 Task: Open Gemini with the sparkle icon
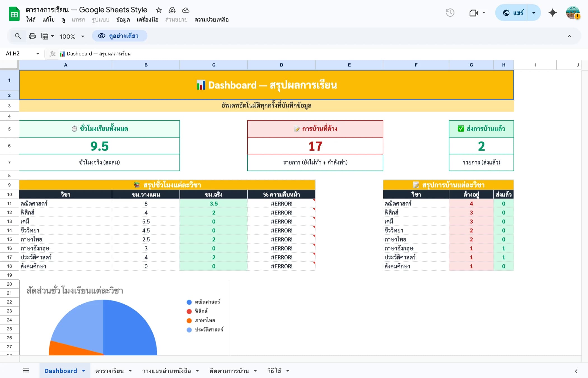552,13
